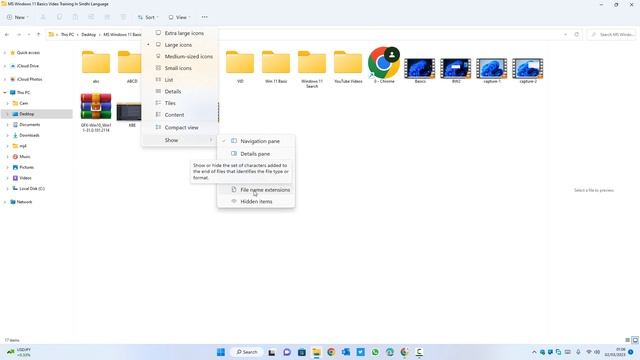Choose Large icons view

click(180, 45)
